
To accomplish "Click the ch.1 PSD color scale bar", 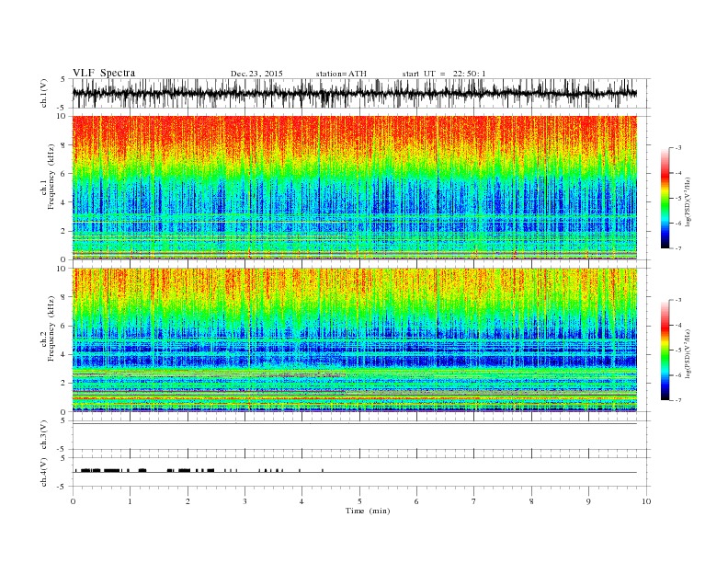I will point(665,198).
